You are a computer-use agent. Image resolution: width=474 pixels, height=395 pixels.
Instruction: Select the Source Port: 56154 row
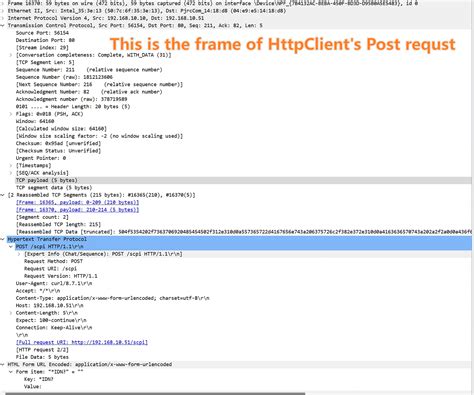[x=42, y=33]
